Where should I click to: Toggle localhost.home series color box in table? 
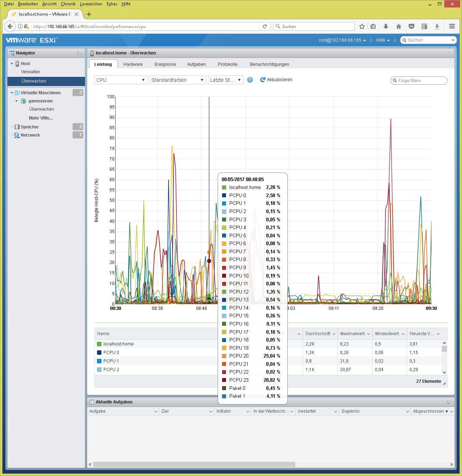point(99,344)
